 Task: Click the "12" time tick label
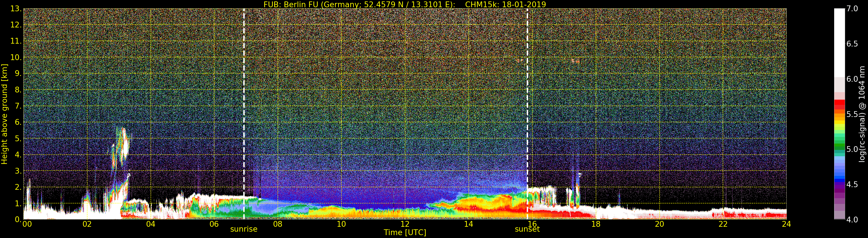(x=405, y=224)
